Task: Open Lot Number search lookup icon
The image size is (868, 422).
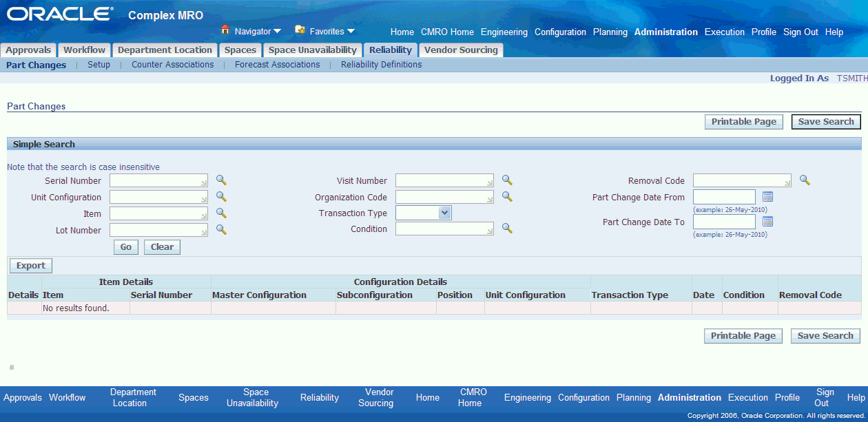Action: click(221, 230)
